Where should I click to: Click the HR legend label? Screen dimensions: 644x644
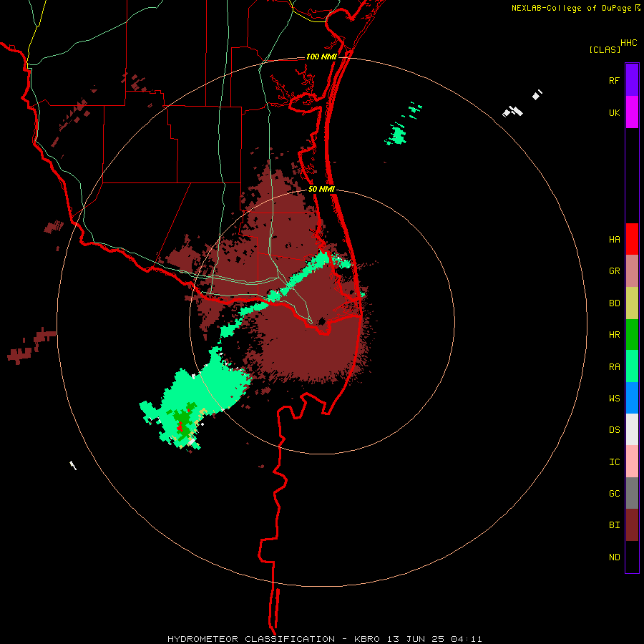pyautogui.click(x=614, y=335)
